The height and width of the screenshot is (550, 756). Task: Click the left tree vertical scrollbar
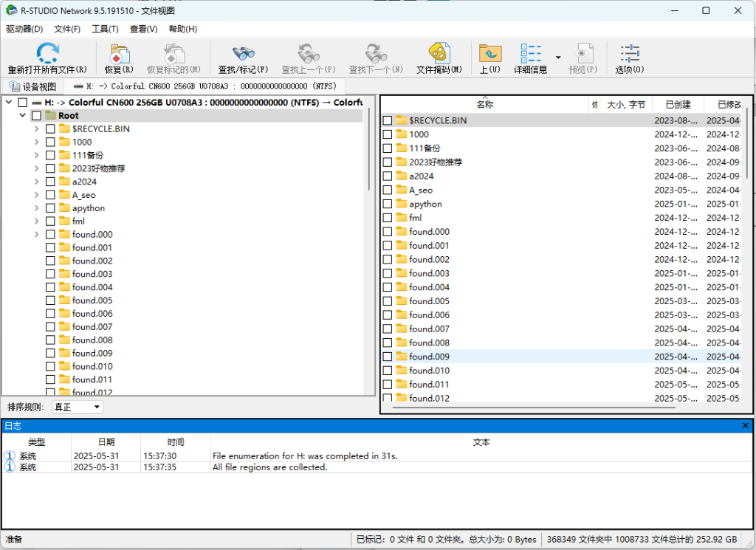[x=370, y=148]
